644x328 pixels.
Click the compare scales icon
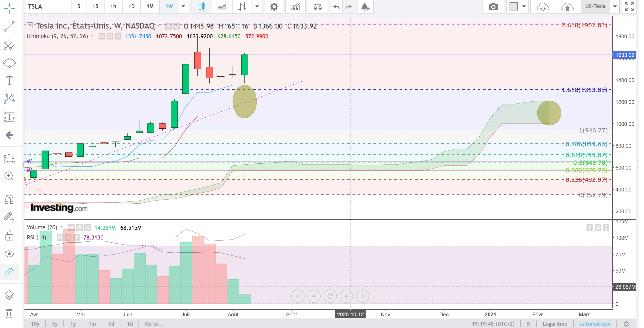[318, 6]
